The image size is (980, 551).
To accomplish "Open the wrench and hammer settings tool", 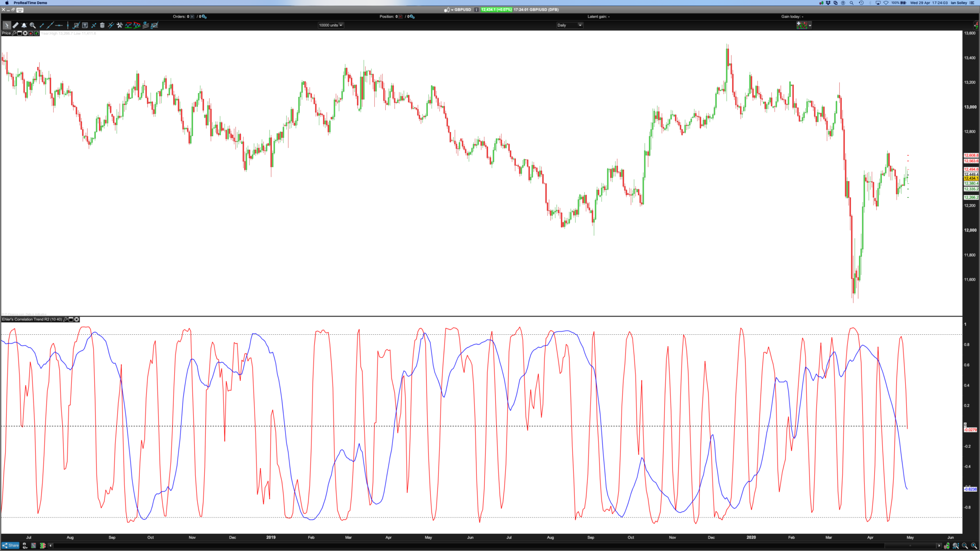I will (x=120, y=25).
